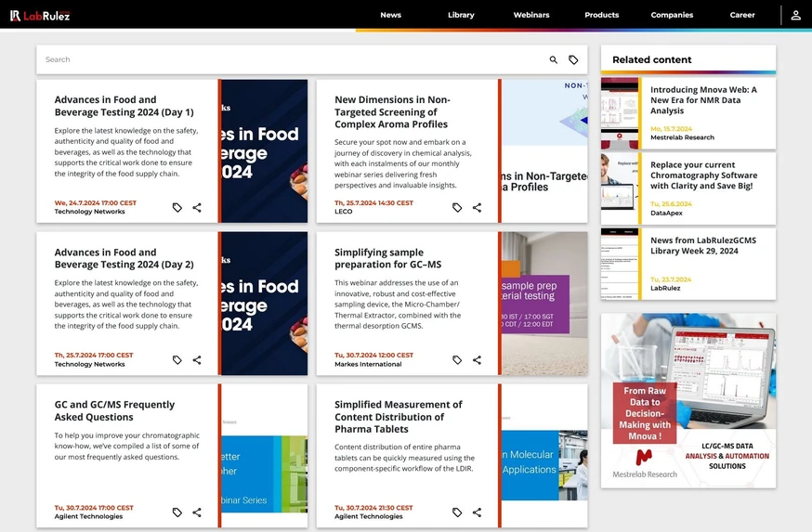
Task: Share the Food and Beverage Day 1 webinar
Action: 197,208
